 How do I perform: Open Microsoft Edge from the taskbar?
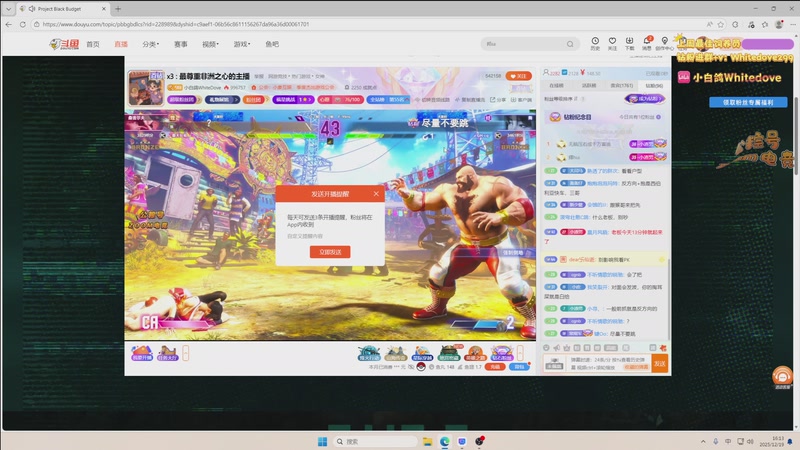[x=445, y=441]
